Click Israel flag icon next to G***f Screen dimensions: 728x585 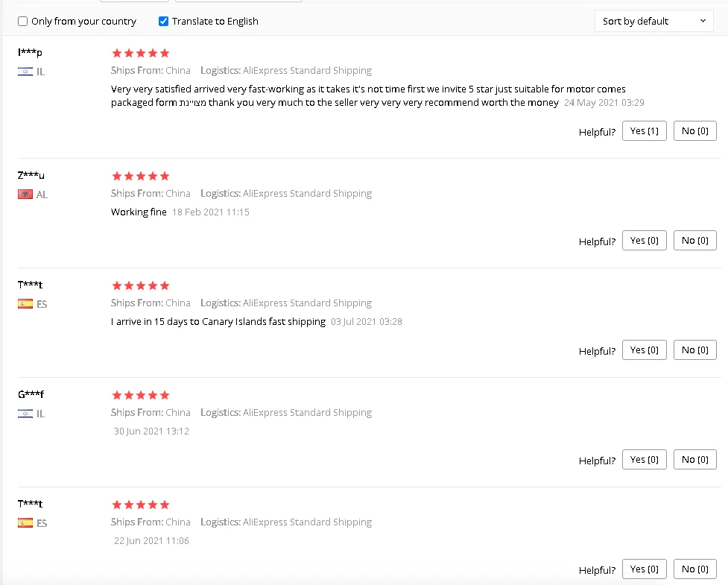[25, 413]
